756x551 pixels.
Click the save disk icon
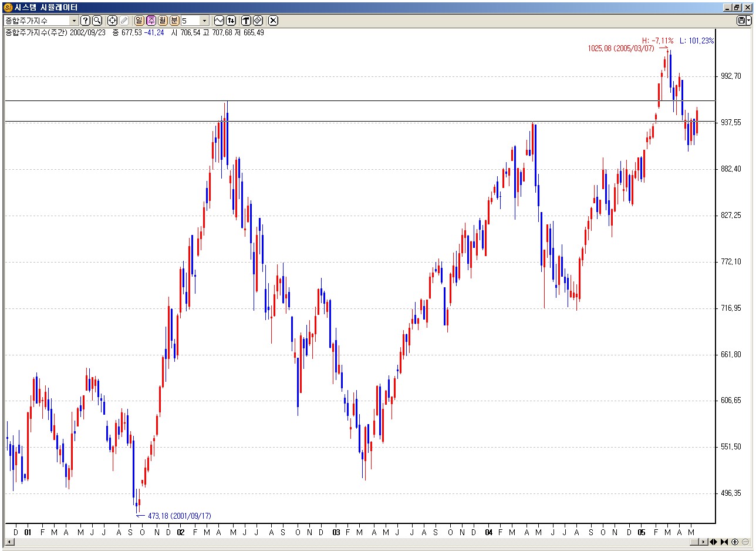[x=741, y=21]
